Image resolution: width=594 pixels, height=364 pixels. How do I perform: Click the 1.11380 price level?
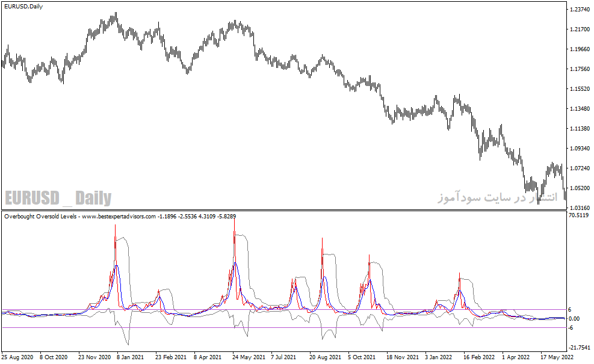click(x=580, y=129)
